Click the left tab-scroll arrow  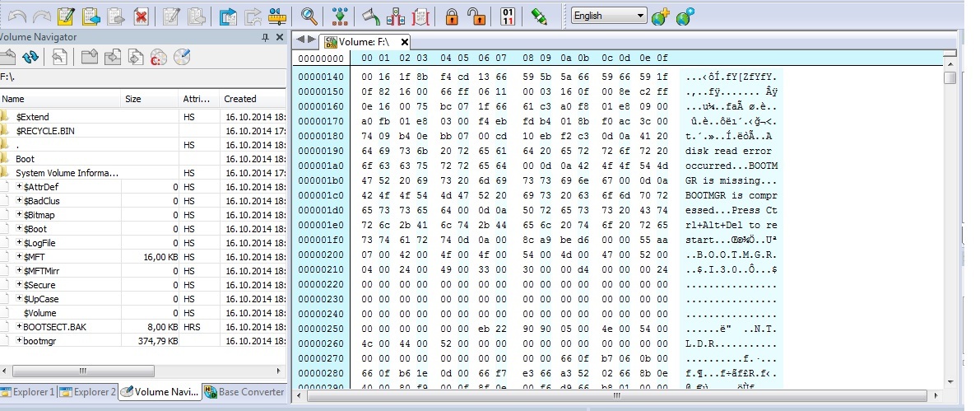300,40
